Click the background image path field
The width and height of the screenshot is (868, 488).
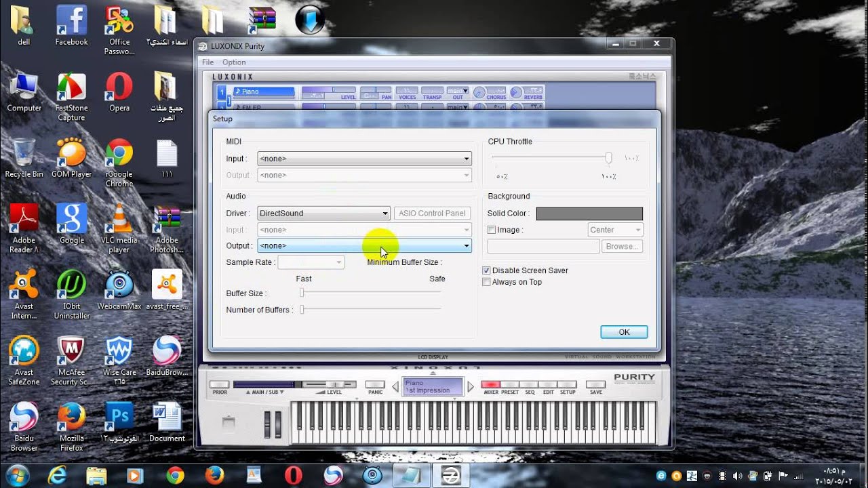(542, 247)
